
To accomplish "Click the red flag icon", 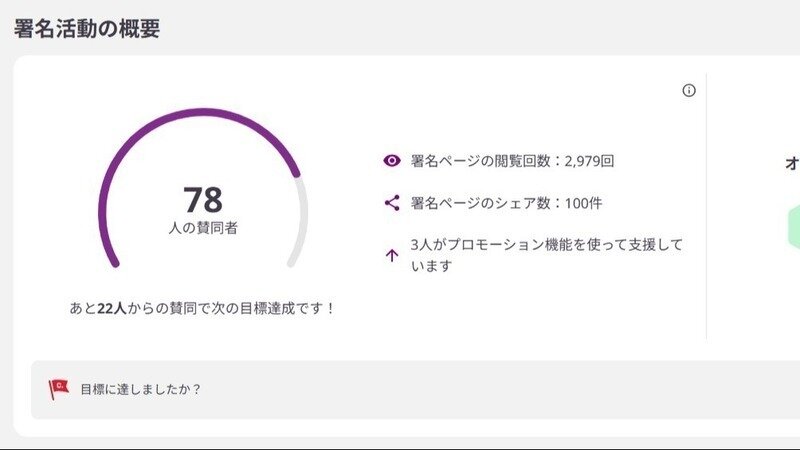I will tap(59, 389).
